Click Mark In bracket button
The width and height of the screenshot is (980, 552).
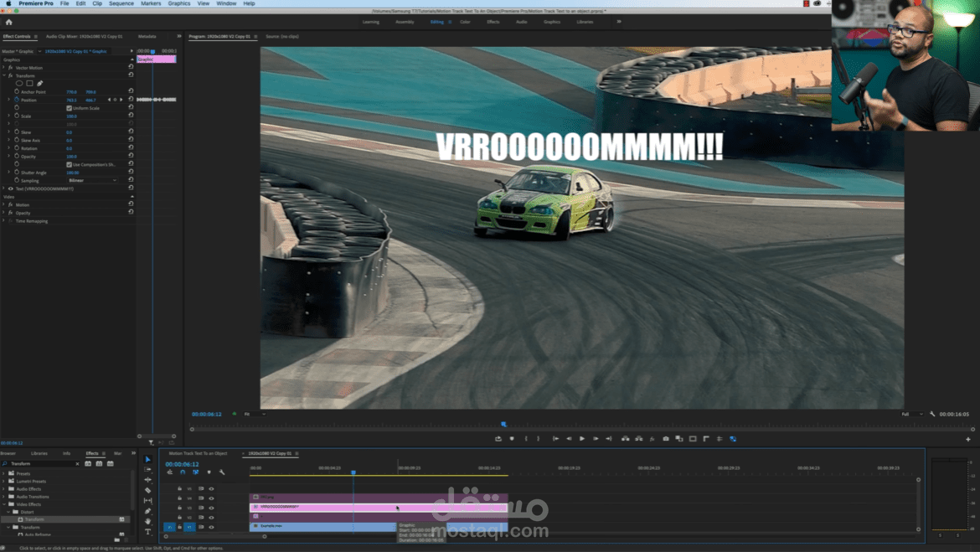click(526, 439)
